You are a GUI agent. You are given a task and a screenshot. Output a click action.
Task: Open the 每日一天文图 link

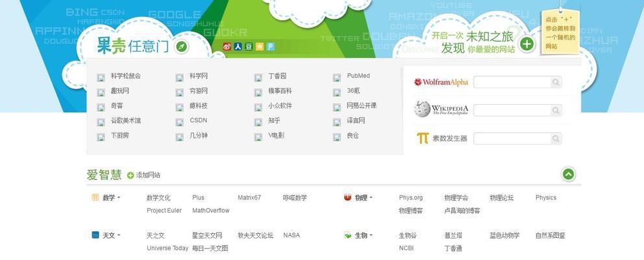[x=210, y=248]
